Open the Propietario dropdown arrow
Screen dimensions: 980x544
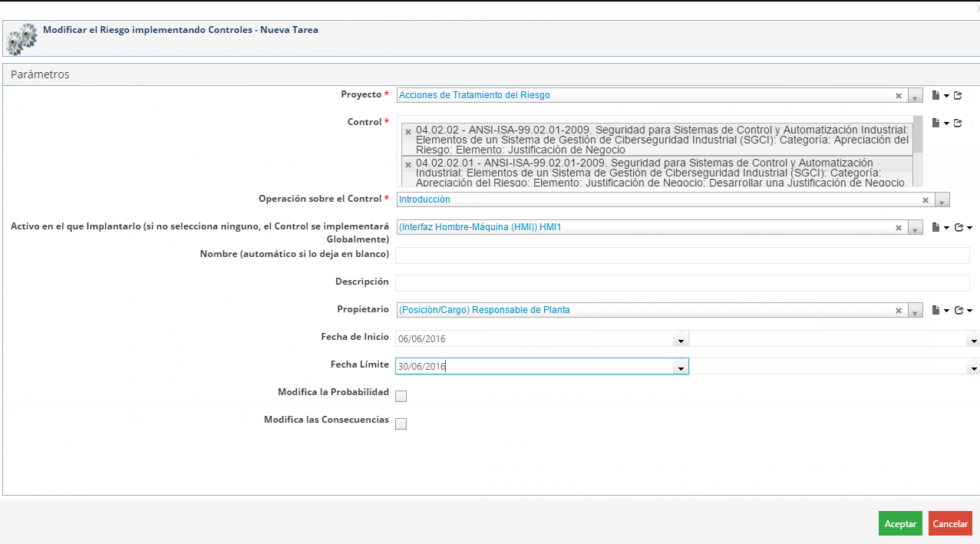tap(916, 311)
